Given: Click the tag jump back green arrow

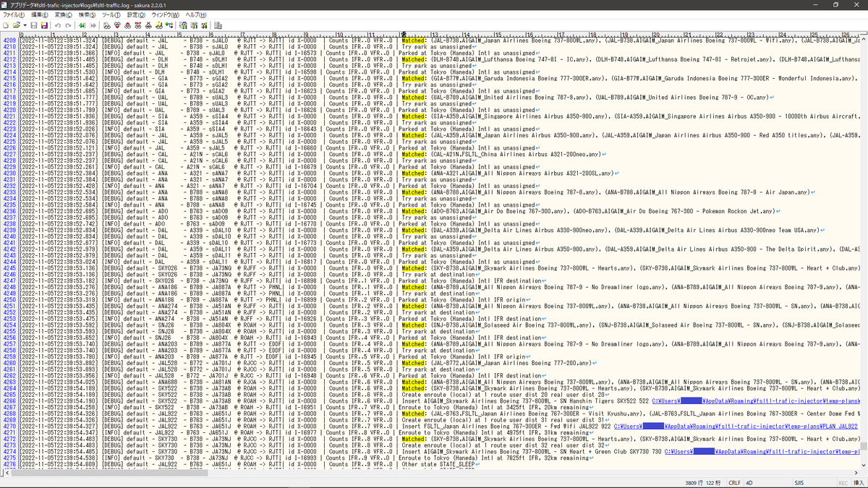Looking at the screenshot, I should click(x=82, y=25).
